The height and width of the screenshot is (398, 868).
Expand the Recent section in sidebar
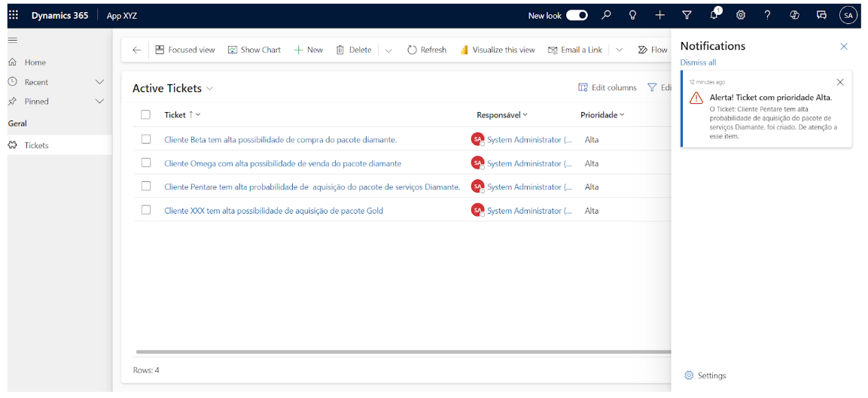click(x=99, y=82)
